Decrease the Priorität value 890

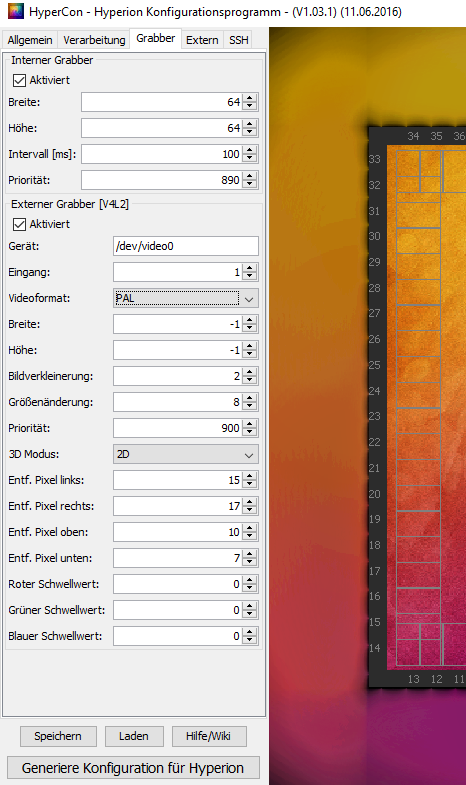coord(250,184)
